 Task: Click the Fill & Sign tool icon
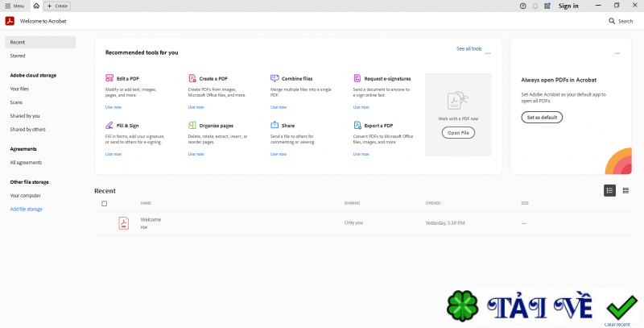[x=109, y=126]
